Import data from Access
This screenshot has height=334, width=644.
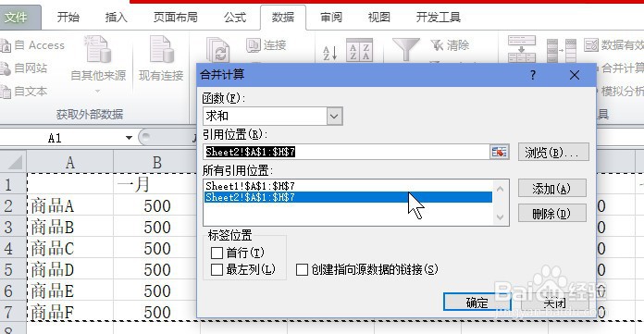33,45
